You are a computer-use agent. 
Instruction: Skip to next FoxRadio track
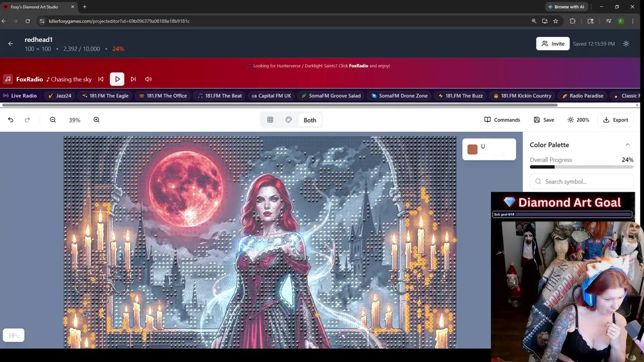(133, 79)
